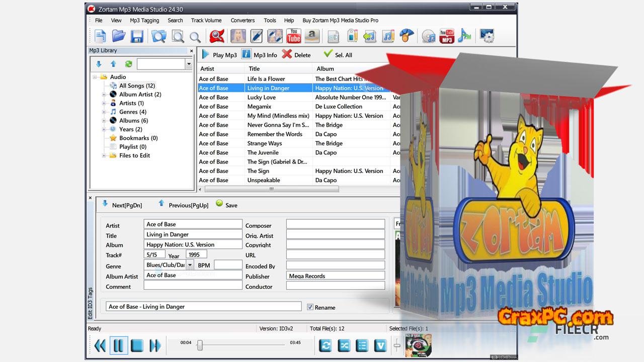Viewport: 644px width, 362px height.
Task: Open the Mp3 Library search combo box dropdown
Action: (x=189, y=64)
